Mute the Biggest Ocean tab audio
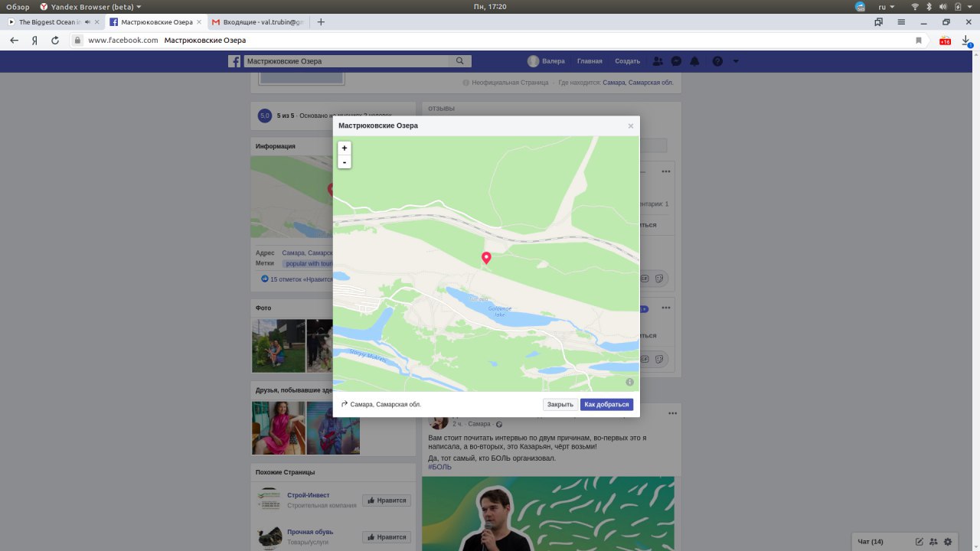Screen dimensions: 980x551 pyautogui.click(x=87, y=22)
